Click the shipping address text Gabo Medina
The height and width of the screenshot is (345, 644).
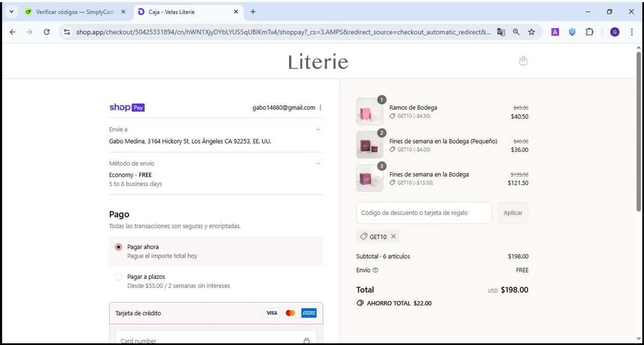[x=190, y=141]
